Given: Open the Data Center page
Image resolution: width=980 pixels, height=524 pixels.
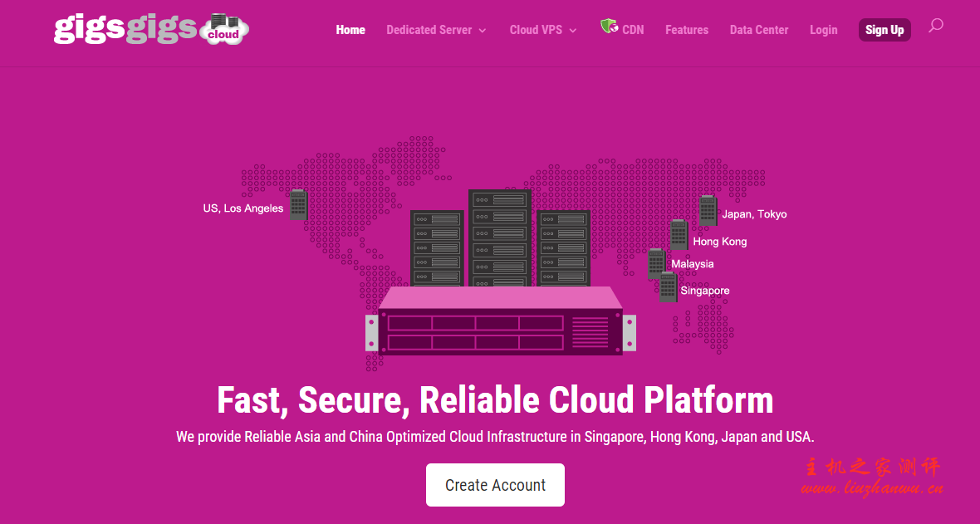Looking at the screenshot, I should 759,30.
